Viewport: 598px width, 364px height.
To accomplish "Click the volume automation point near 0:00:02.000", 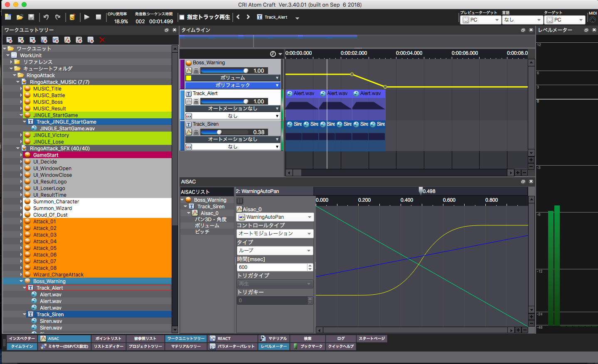I will click(352, 74).
